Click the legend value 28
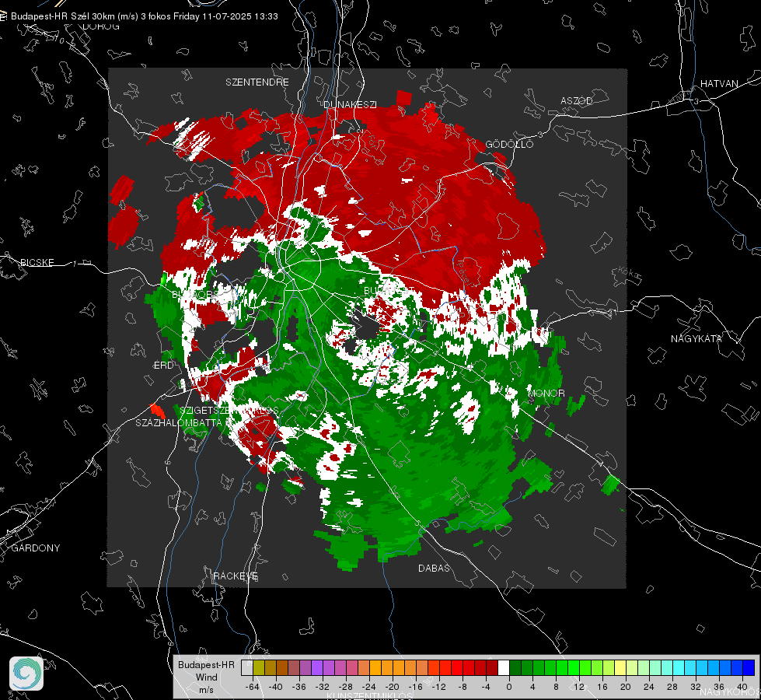 click(672, 687)
